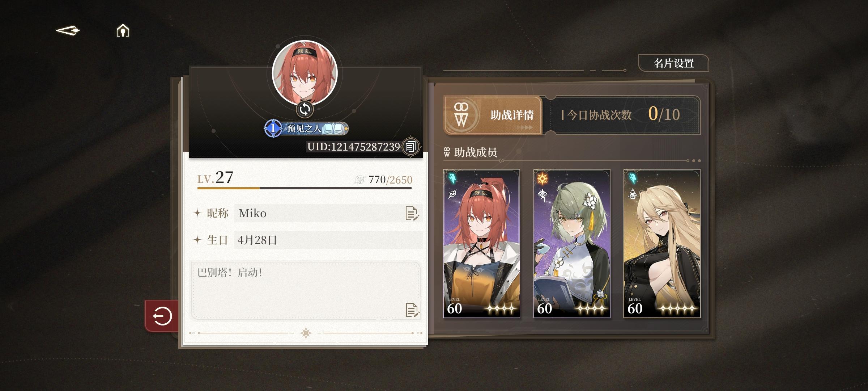868x391 pixels.
Task: View the 今日协战次数 0/10 counter
Action: [625, 115]
